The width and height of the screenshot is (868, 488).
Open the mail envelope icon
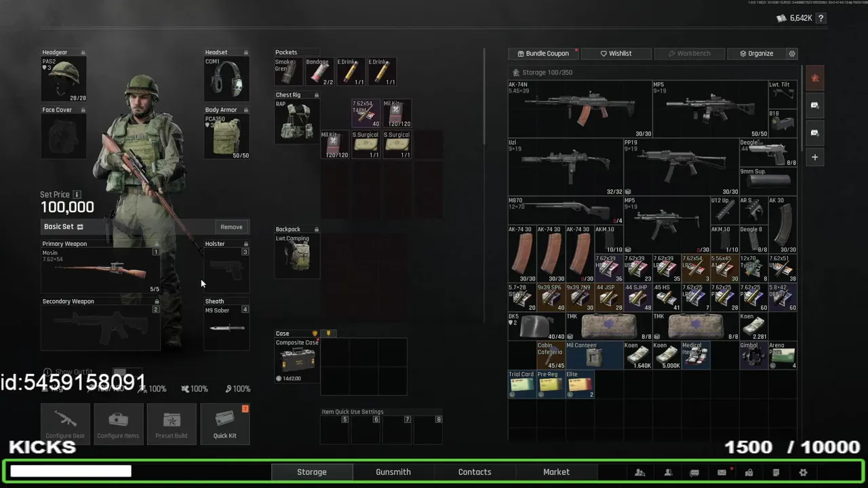(722, 472)
